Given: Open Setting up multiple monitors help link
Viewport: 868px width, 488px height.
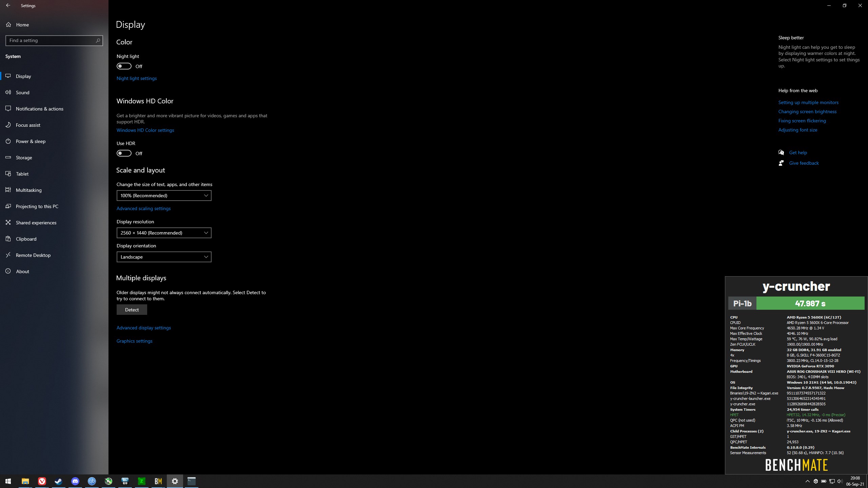Looking at the screenshot, I should 808,102.
